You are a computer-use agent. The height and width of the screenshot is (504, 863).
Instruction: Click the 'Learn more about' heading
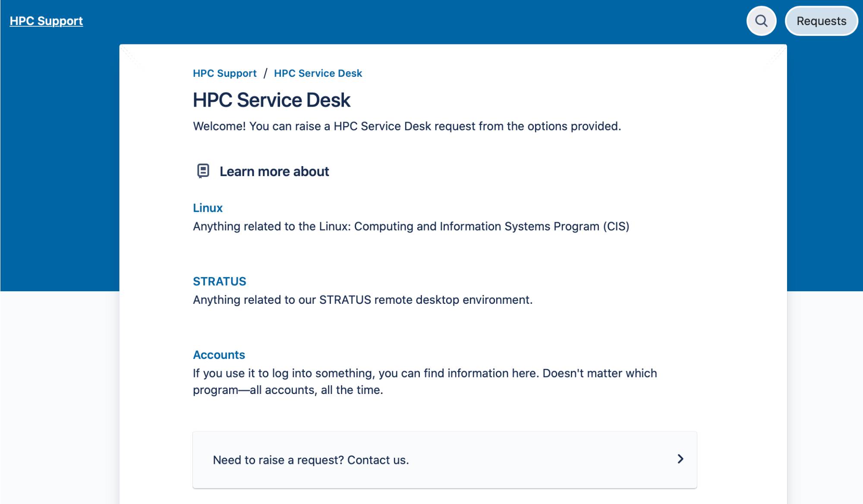[x=274, y=172]
